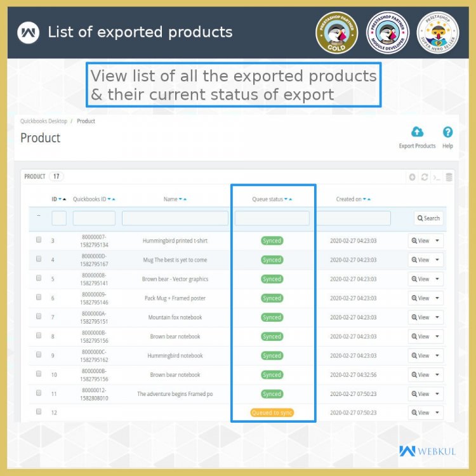Open actions dropdown arrow for product ID 6
The width and height of the screenshot is (476, 476).
tap(437, 298)
